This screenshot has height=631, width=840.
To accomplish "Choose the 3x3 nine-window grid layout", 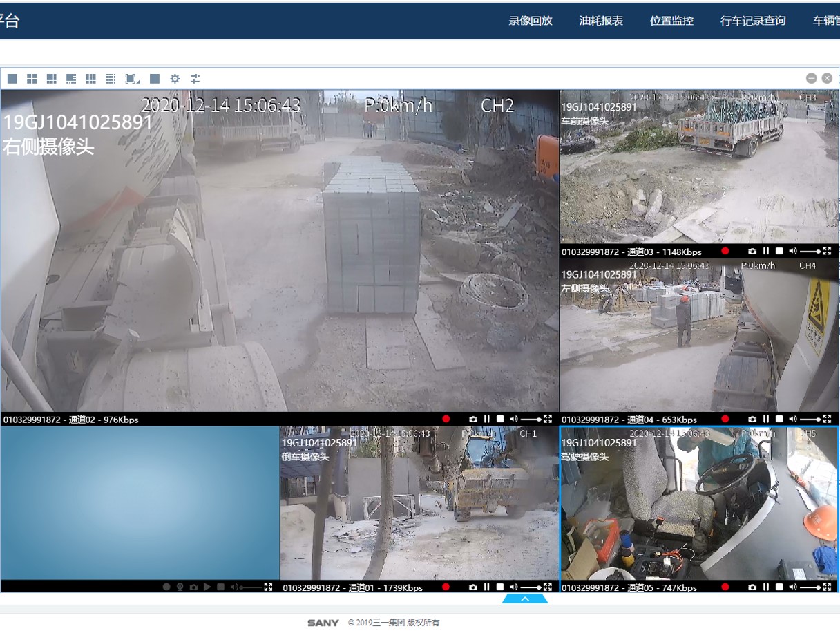I will (x=90, y=79).
